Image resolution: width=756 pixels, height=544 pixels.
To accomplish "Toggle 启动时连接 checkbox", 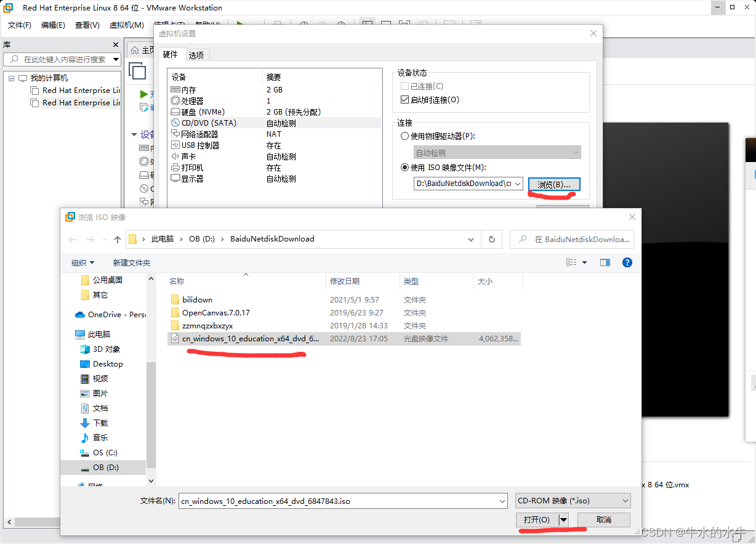I will click(404, 100).
